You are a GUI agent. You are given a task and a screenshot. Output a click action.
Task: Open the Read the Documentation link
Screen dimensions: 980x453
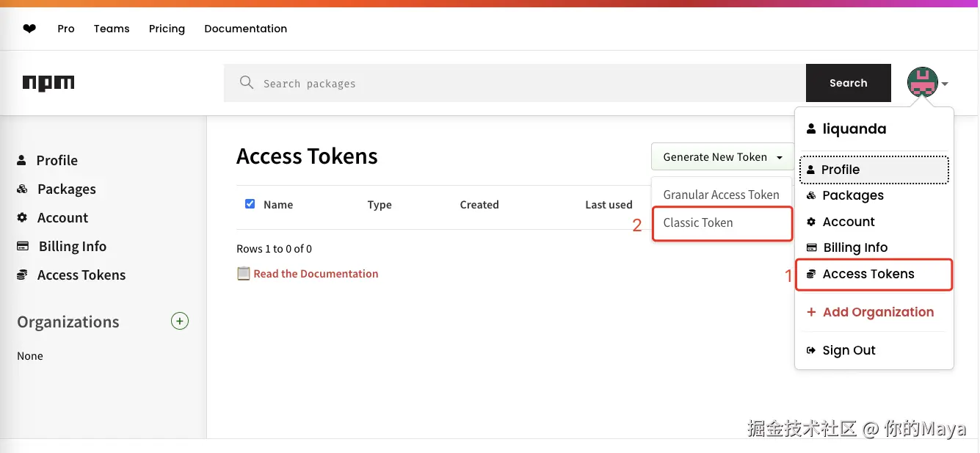[x=316, y=274]
